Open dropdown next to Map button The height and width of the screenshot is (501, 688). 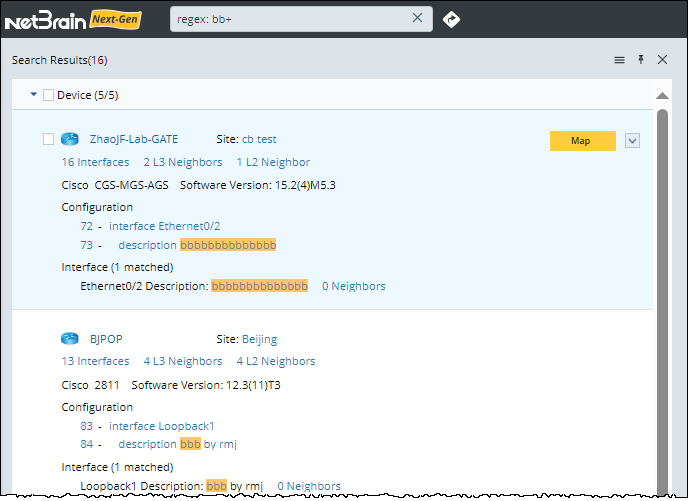pos(631,141)
